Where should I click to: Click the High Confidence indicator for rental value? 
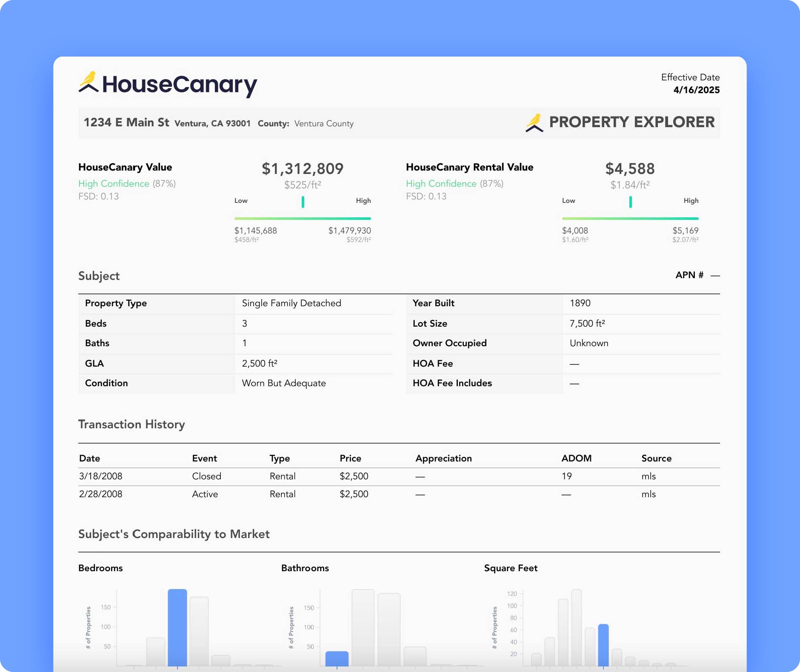442,184
